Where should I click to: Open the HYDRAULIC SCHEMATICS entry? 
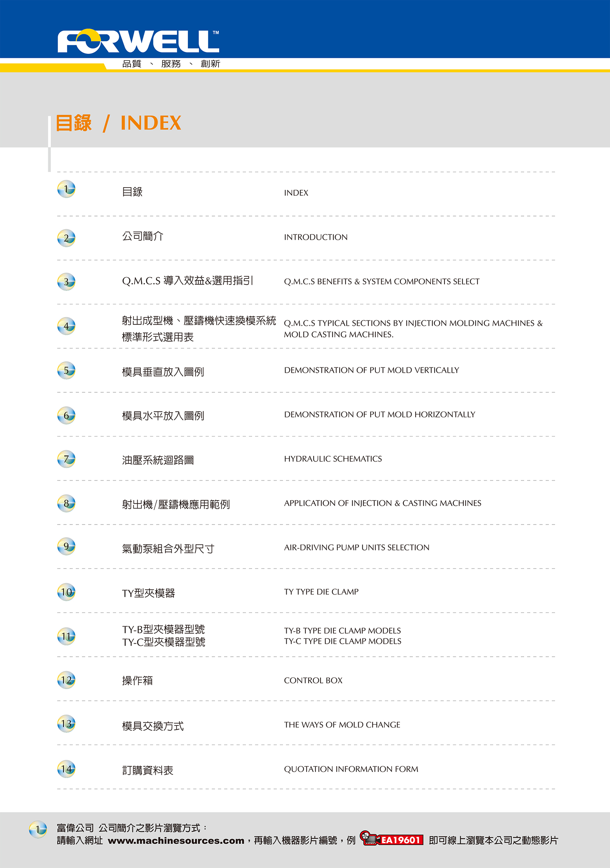click(x=333, y=459)
